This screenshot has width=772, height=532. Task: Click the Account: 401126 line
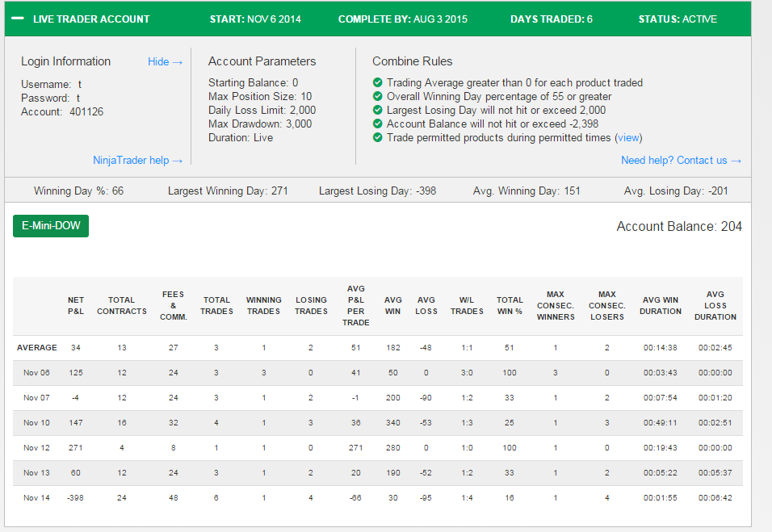(62, 111)
